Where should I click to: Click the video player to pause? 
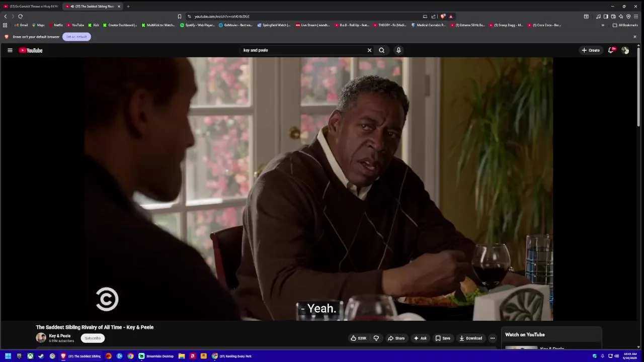click(x=319, y=189)
